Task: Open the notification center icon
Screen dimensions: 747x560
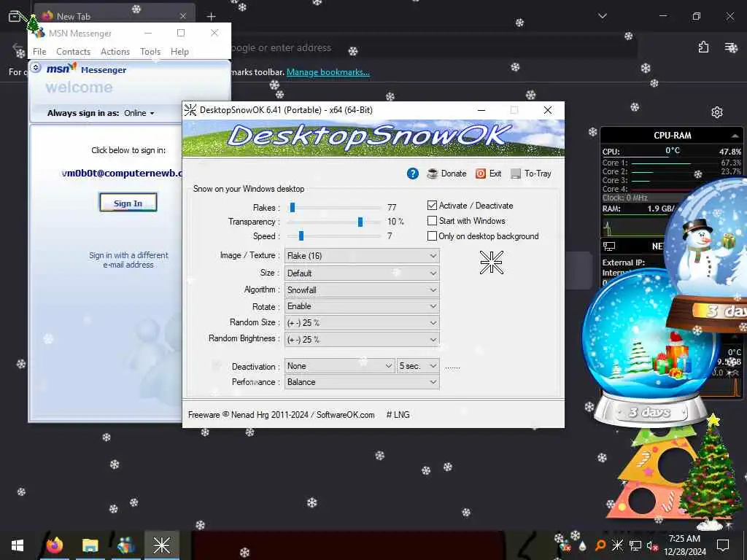Action: coord(723,545)
